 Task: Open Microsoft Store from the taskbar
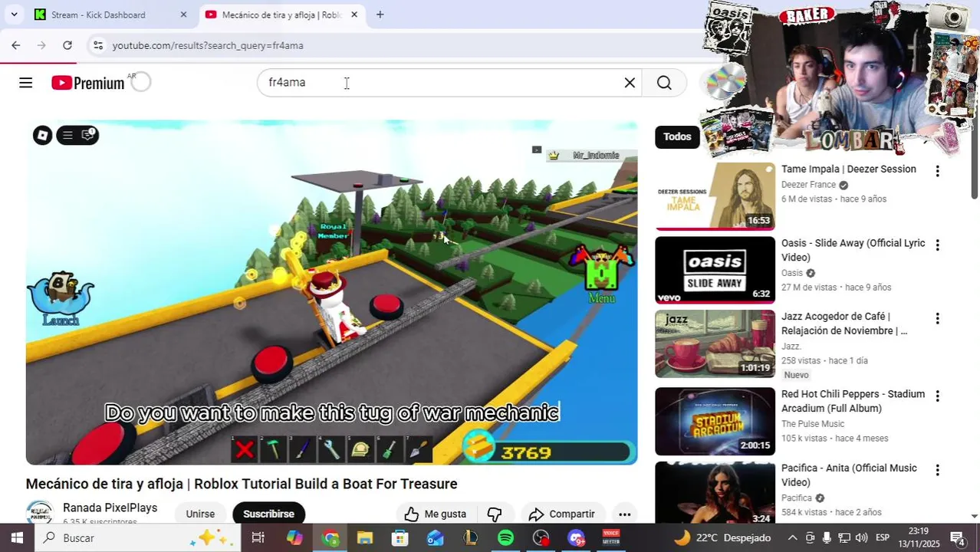[x=400, y=538]
